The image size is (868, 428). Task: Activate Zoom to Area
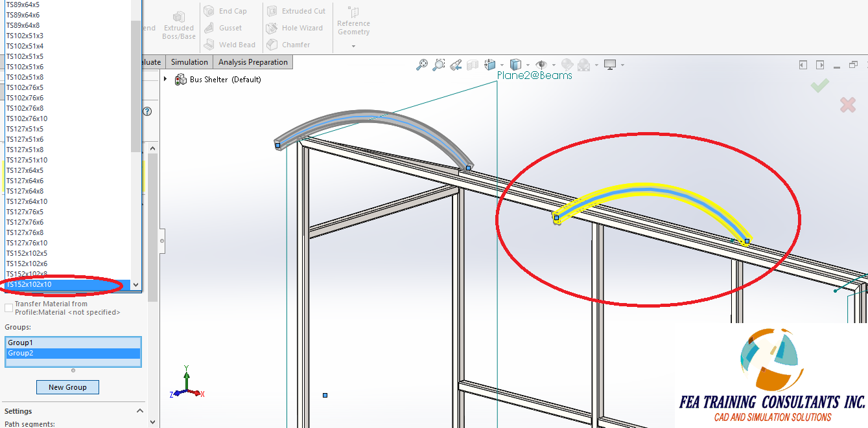439,64
